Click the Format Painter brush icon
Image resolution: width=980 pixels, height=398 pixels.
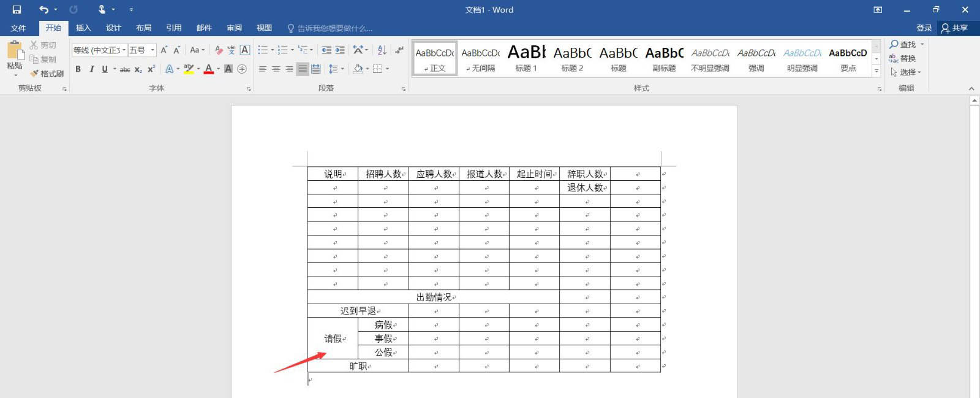pyautogui.click(x=34, y=73)
